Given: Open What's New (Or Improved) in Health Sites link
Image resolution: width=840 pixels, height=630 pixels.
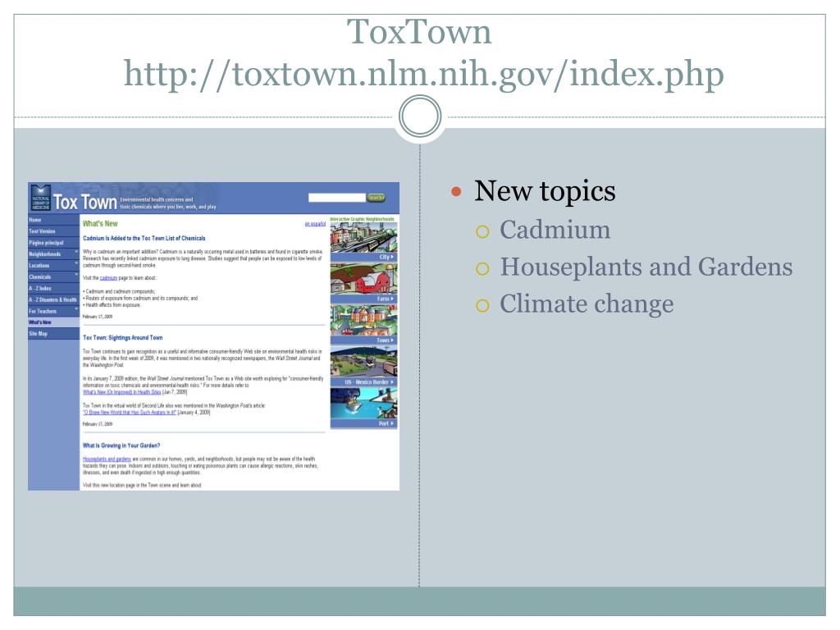Looking at the screenshot, I should tap(121, 392).
